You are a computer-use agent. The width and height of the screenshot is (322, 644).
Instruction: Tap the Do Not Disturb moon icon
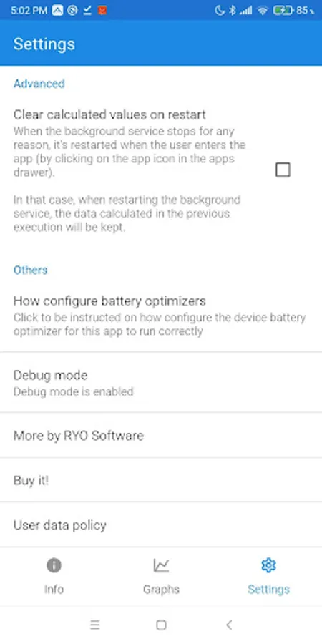(x=220, y=11)
